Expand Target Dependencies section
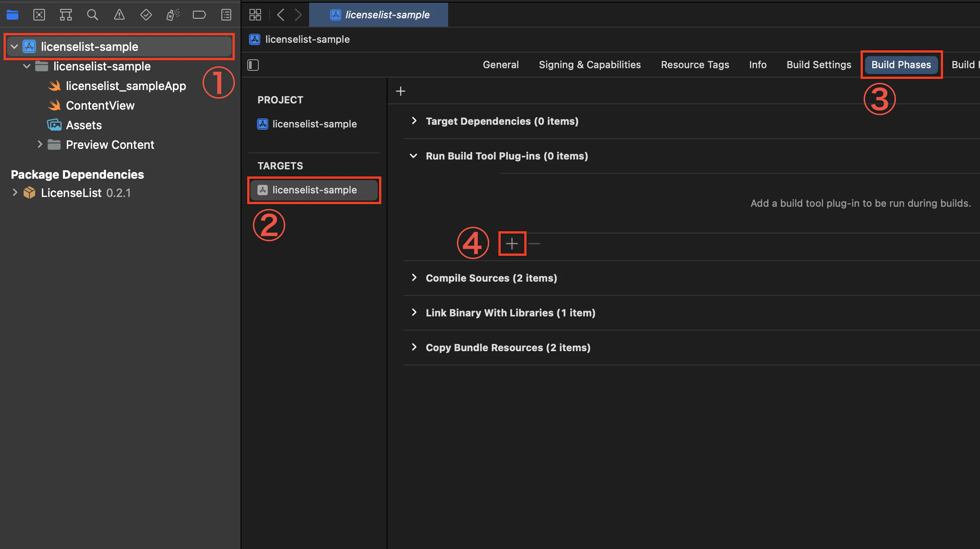980x549 pixels. (x=414, y=121)
